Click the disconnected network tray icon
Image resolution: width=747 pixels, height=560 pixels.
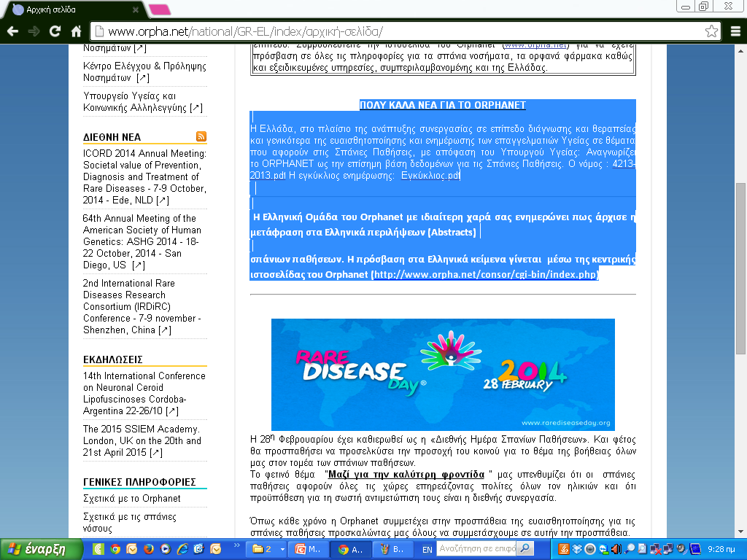[x=656, y=549]
